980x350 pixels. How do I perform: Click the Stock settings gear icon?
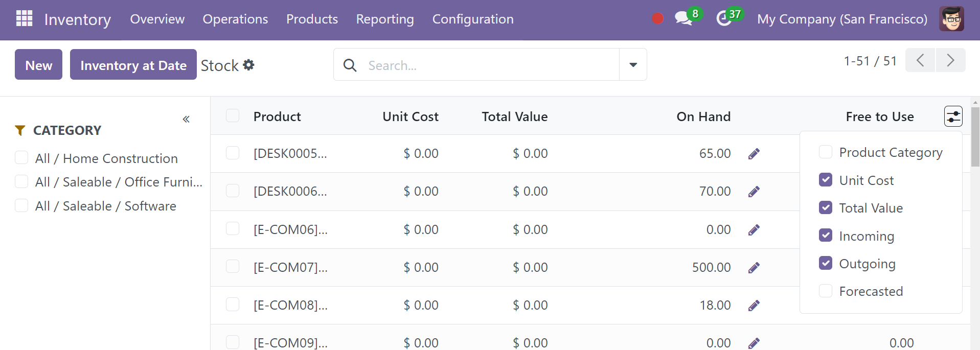coord(248,65)
